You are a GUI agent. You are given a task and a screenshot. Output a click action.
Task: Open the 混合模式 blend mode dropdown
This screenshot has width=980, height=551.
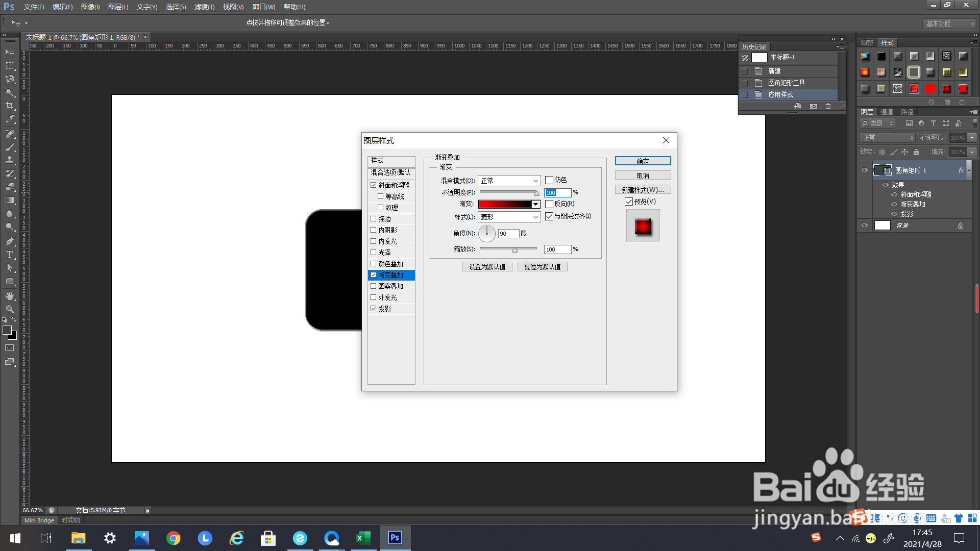point(509,181)
